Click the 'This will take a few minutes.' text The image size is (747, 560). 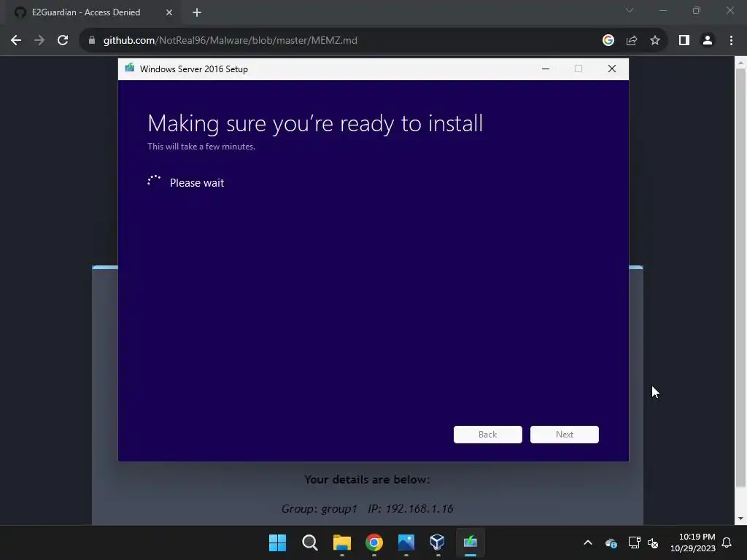point(201,147)
